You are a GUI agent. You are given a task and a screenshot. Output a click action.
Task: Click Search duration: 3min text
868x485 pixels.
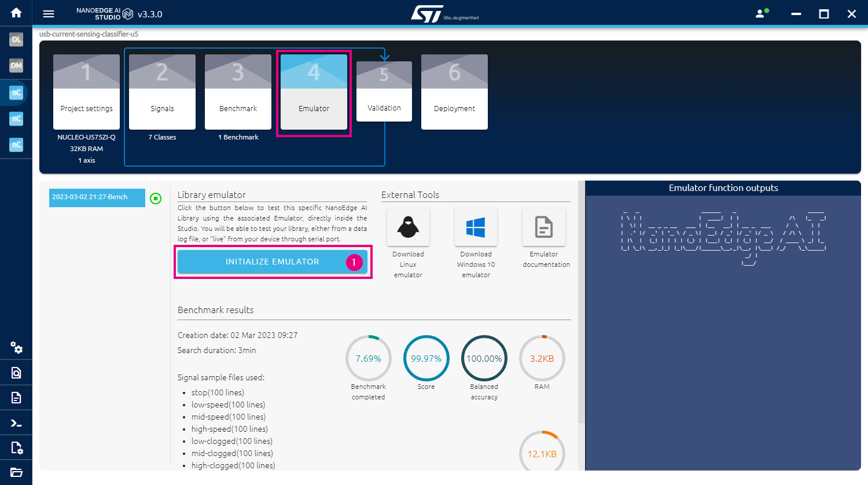click(x=216, y=350)
